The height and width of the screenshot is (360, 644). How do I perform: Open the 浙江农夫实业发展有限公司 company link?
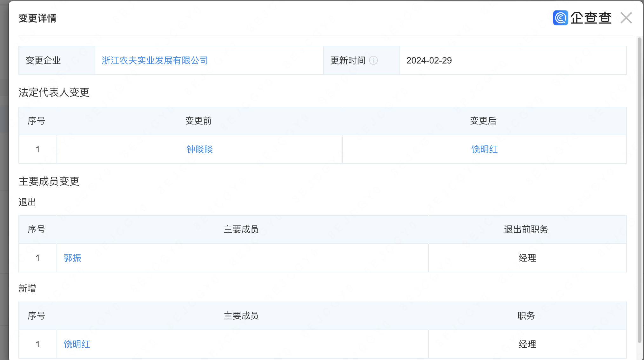pos(155,60)
